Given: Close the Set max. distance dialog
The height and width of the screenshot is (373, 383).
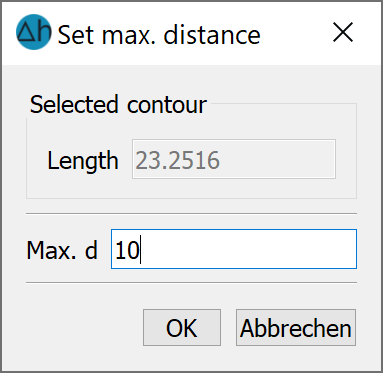Looking at the screenshot, I should click(x=343, y=32).
